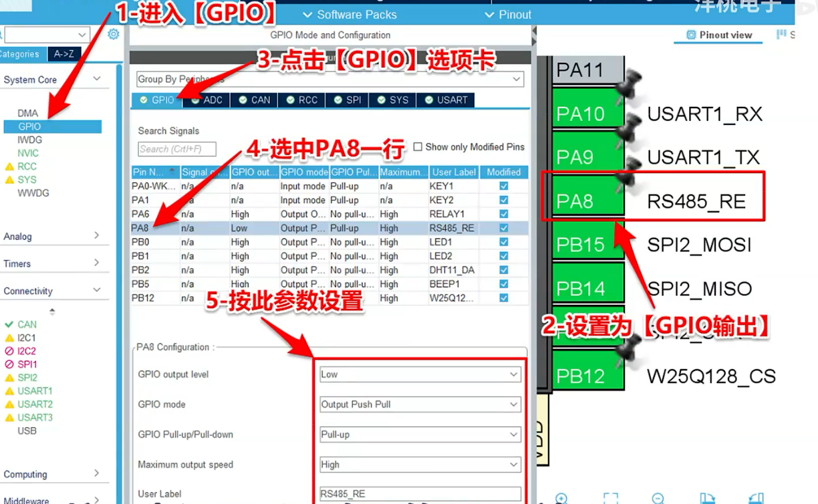Viewport: 818px width, 504px height.
Task: Collapse the System Core category
Action: click(x=97, y=79)
